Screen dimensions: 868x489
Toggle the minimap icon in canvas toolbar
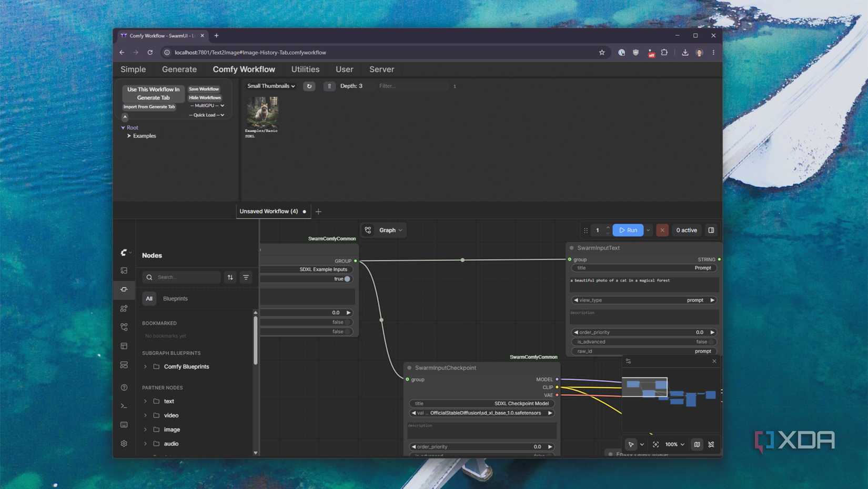coord(697,444)
